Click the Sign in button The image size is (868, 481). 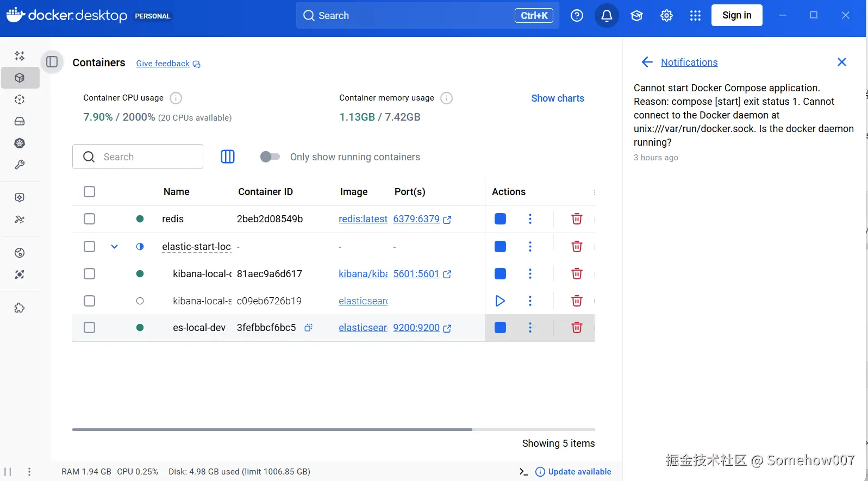click(x=736, y=15)
